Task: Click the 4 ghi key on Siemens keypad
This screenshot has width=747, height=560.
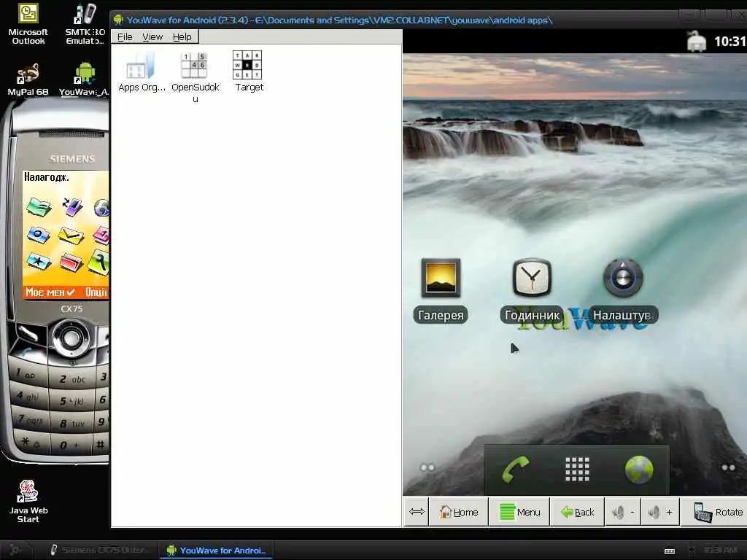Action: (x=28, y=396)
